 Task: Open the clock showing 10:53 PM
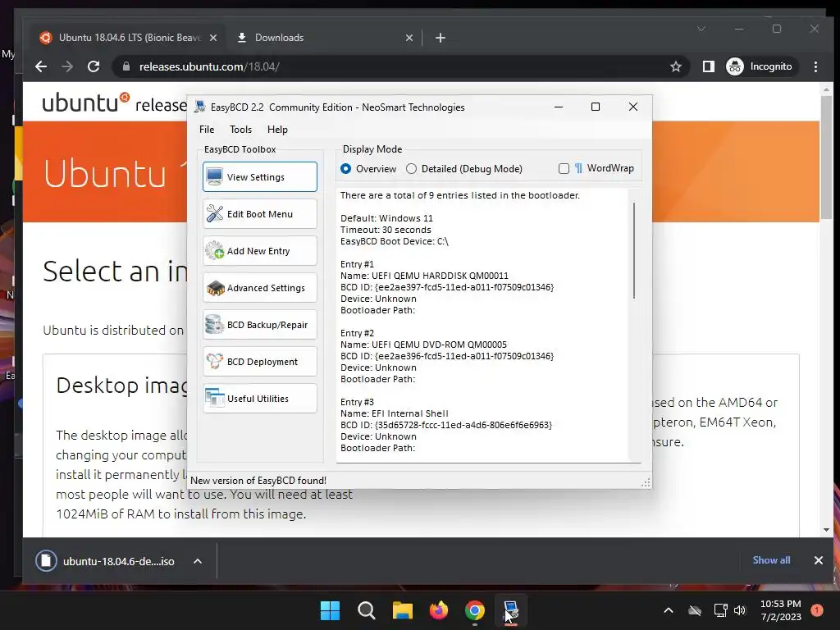point(781,610)
